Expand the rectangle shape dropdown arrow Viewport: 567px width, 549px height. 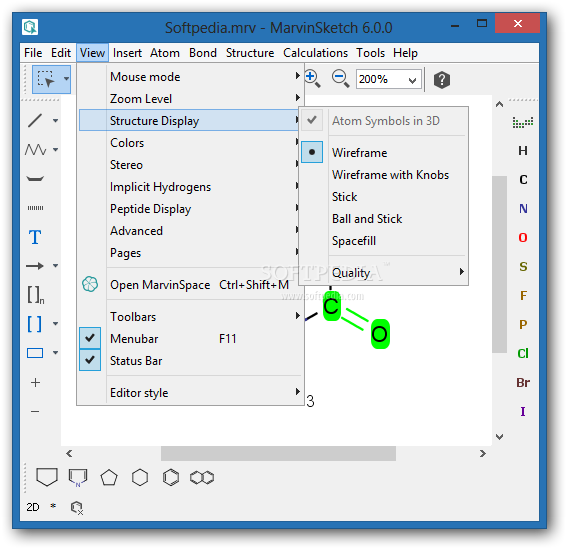click(x=55, y=352)
